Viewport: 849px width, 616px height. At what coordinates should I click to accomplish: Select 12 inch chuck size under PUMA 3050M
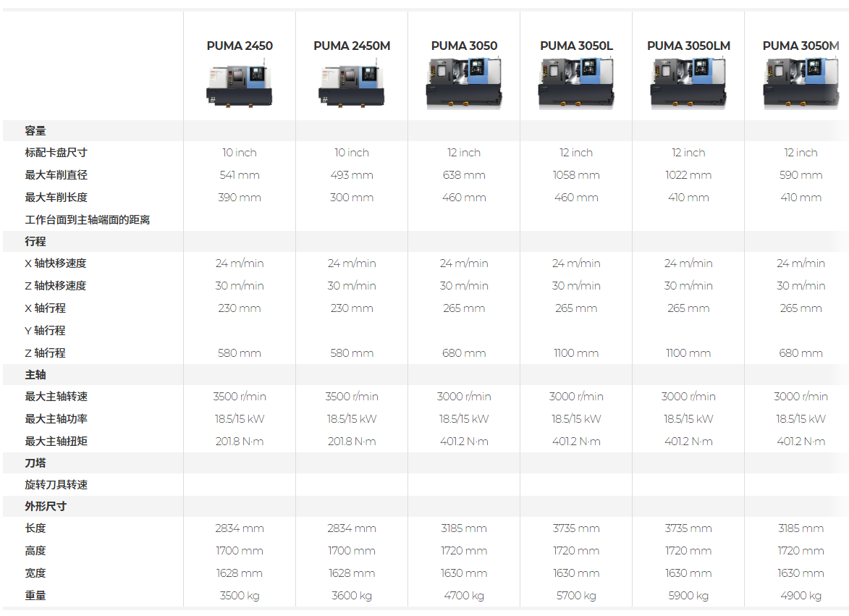[801, 153]
